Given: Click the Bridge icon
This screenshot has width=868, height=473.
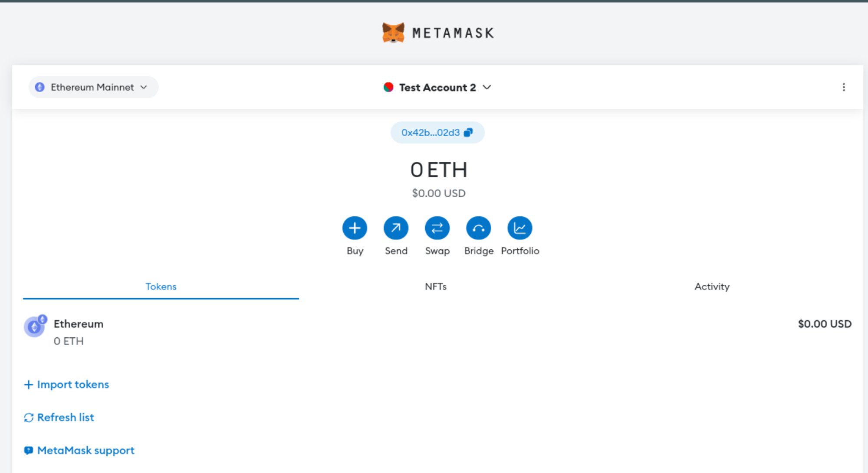Looking at the screenshot, I should coord(478,228).
